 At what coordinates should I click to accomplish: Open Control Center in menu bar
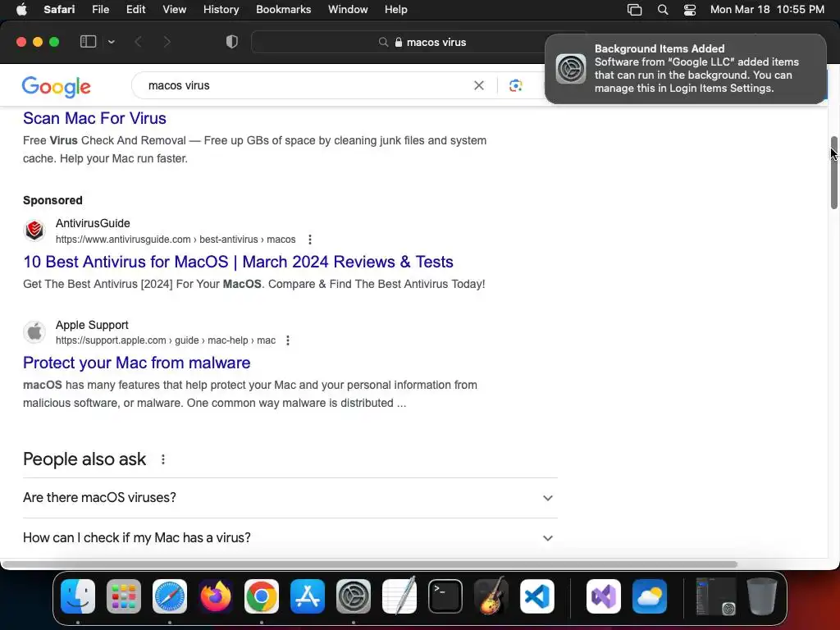coord(690,10)
